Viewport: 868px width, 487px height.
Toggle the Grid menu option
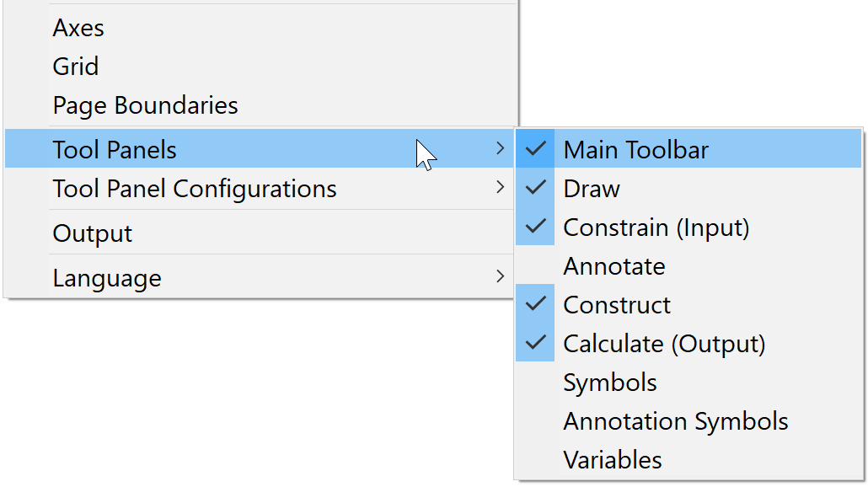pyautogui.click(x=76, y=67)
